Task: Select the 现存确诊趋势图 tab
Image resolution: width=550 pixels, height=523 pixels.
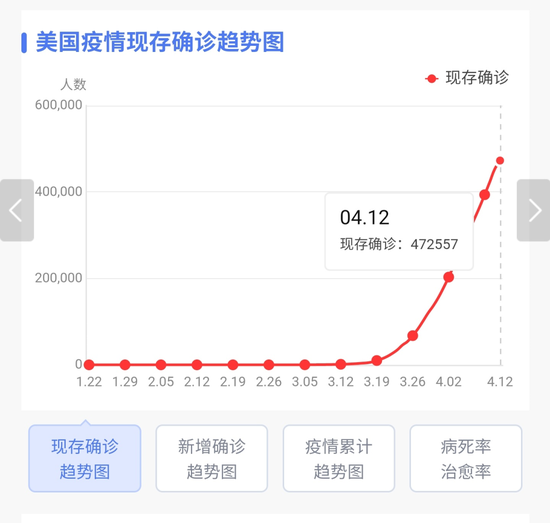Action: 85,458
